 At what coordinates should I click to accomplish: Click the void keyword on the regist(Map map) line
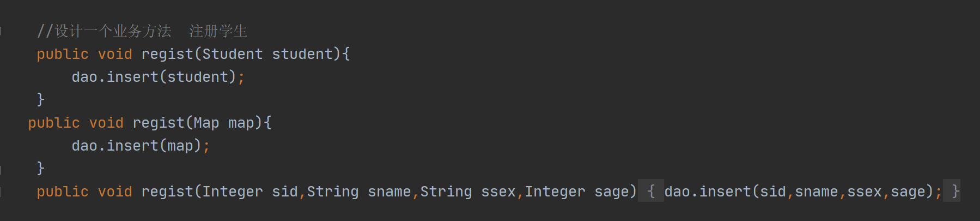(x=106, y=123)
